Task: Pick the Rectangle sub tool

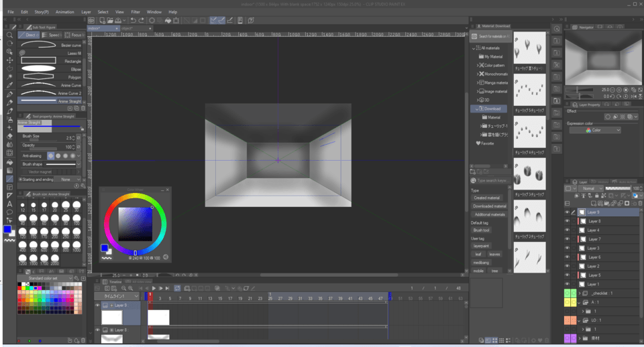Action: point(51,61)
